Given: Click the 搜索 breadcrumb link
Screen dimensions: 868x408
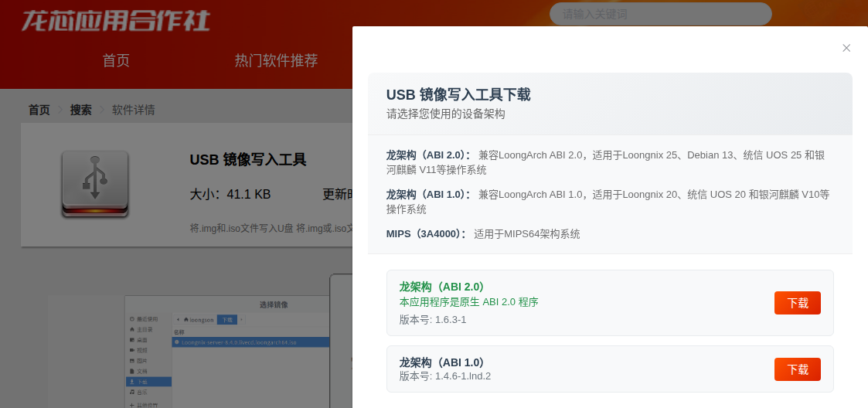Looking at the screenshot, I should coord(81,110).
